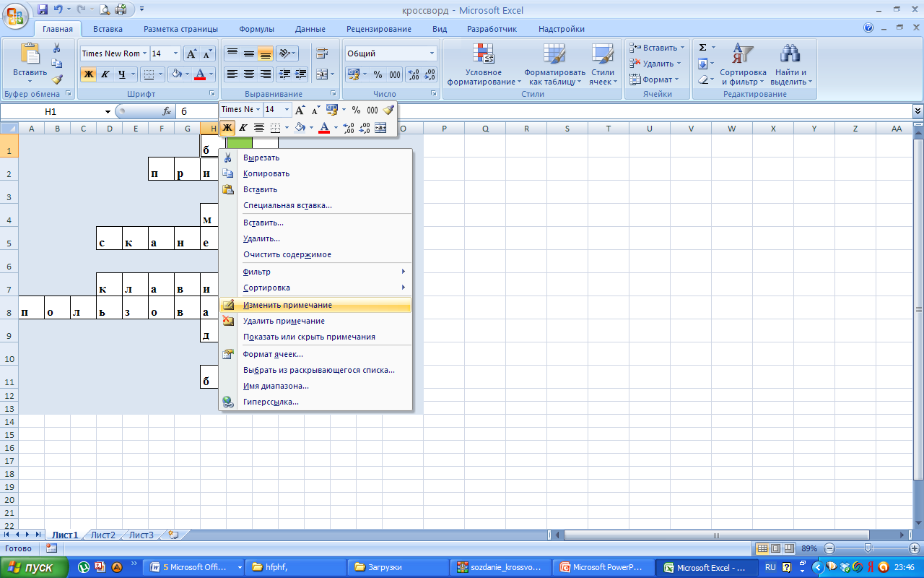
Task: Click the Save icon in the Quick Access Toolbar
Action: click(43, 10)
